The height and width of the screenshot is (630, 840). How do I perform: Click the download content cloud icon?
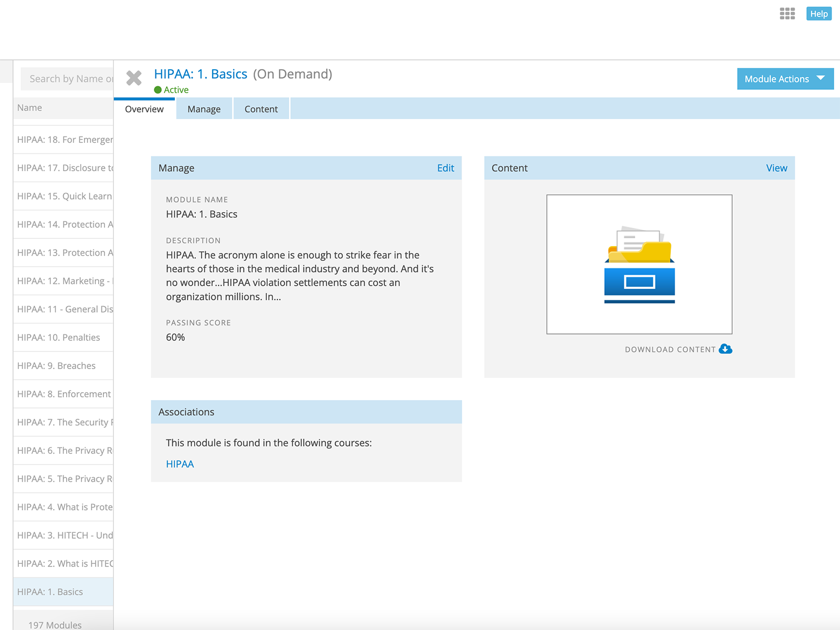pyautogui.click(x=726, y=349)
